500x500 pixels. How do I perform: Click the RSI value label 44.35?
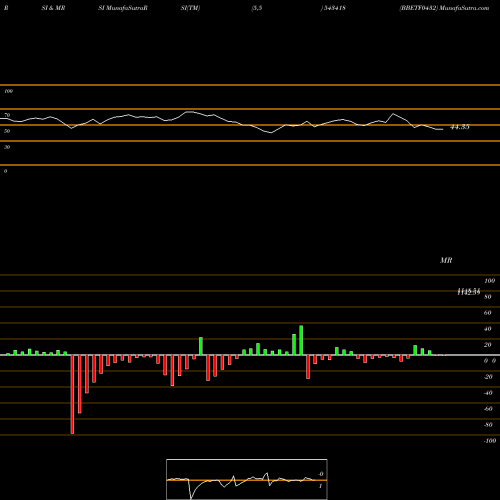[x=460, y=127]
